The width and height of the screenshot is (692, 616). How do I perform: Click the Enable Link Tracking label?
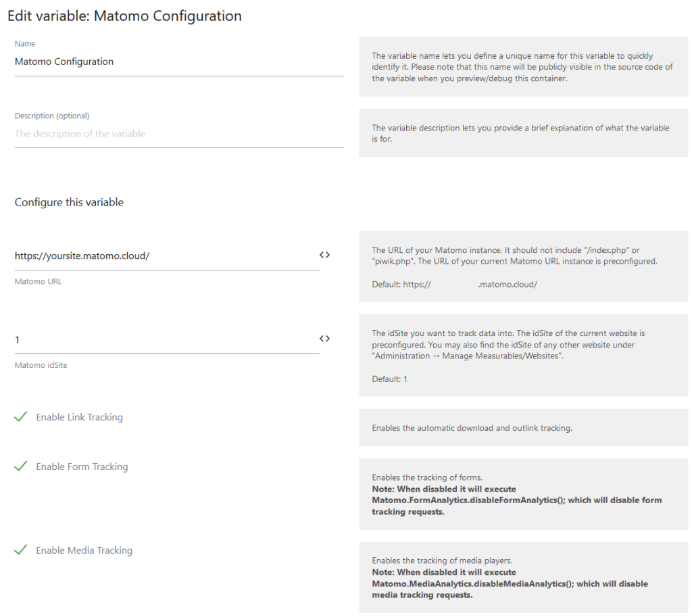(80, 417)
